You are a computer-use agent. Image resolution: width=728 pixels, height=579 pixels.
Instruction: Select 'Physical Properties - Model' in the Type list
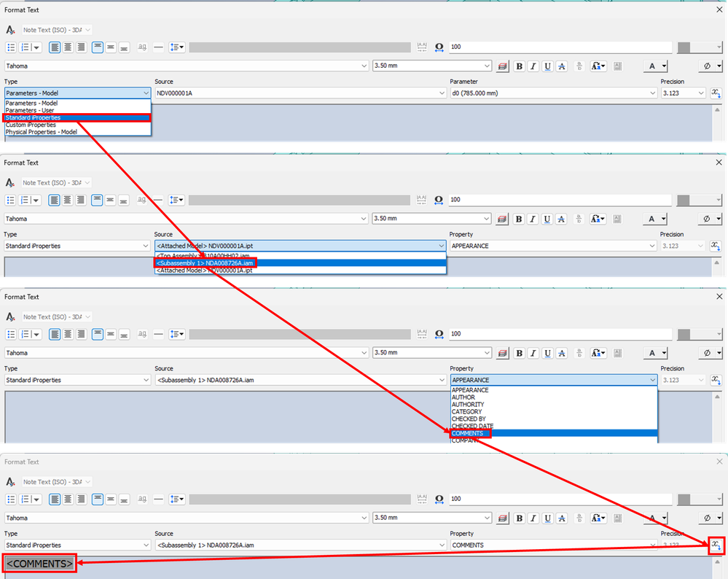[x=77, y=132]
